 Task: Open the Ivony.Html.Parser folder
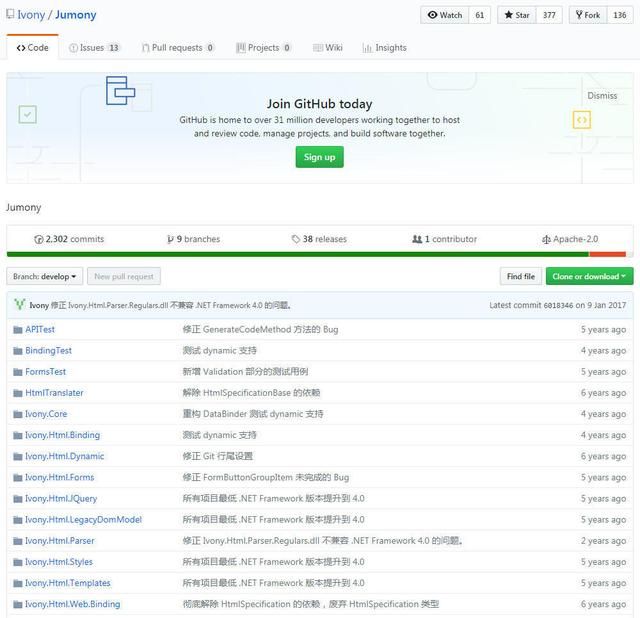point(60,541)
